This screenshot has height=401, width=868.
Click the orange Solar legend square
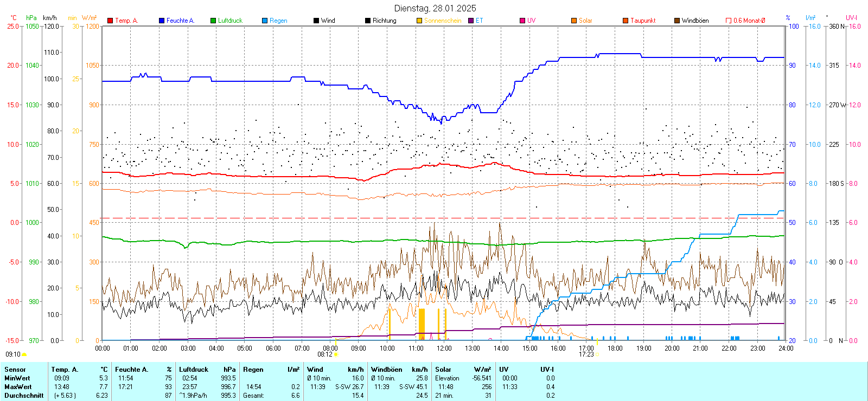pos(574,21)
